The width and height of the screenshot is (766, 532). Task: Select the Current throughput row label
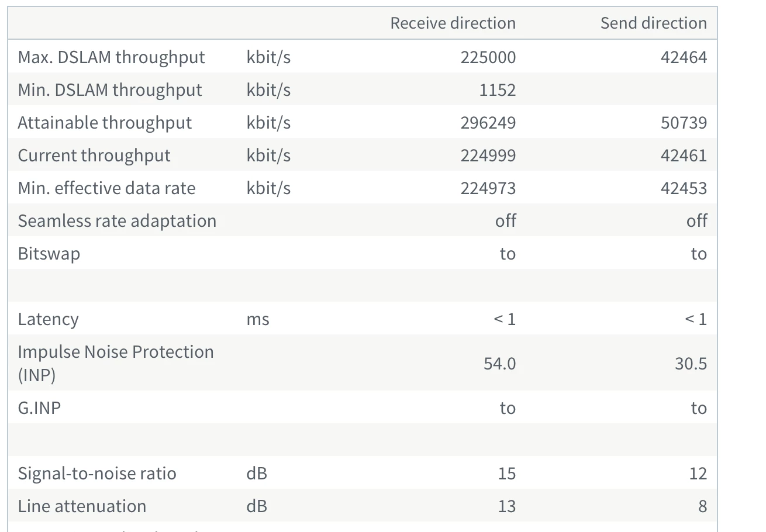coord(94,156)
